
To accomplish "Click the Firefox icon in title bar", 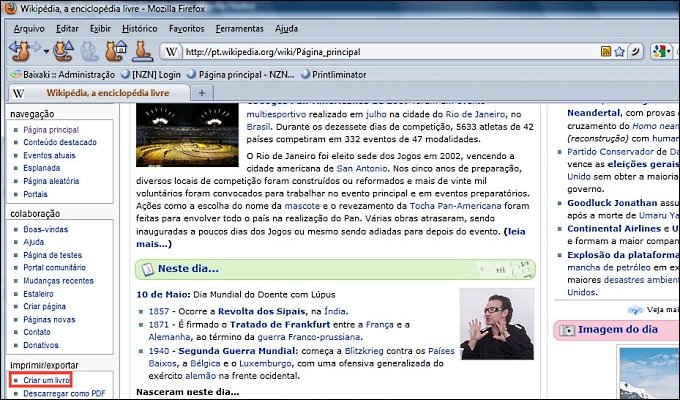I will tap(10, 8).
